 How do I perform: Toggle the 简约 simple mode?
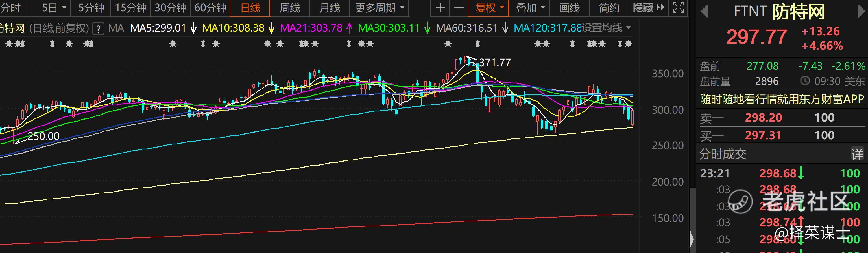click(x=609, y=8)
